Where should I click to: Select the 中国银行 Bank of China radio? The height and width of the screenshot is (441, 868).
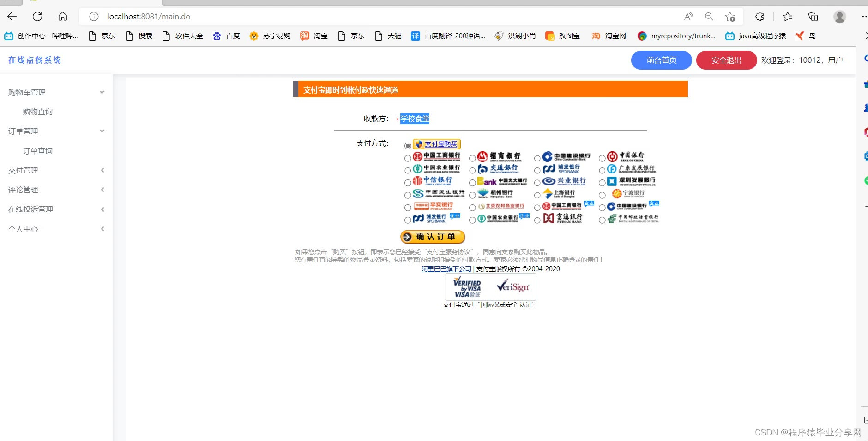coord(602,158)
